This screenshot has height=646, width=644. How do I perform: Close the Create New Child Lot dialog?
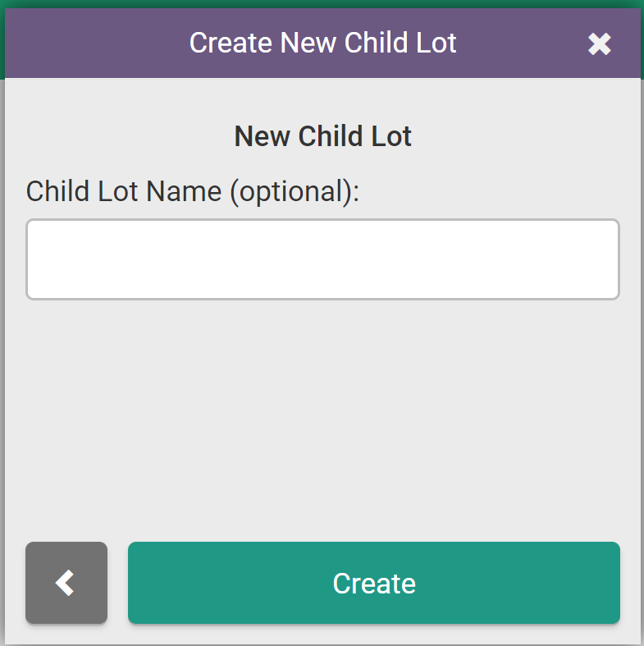pos(600,44)
